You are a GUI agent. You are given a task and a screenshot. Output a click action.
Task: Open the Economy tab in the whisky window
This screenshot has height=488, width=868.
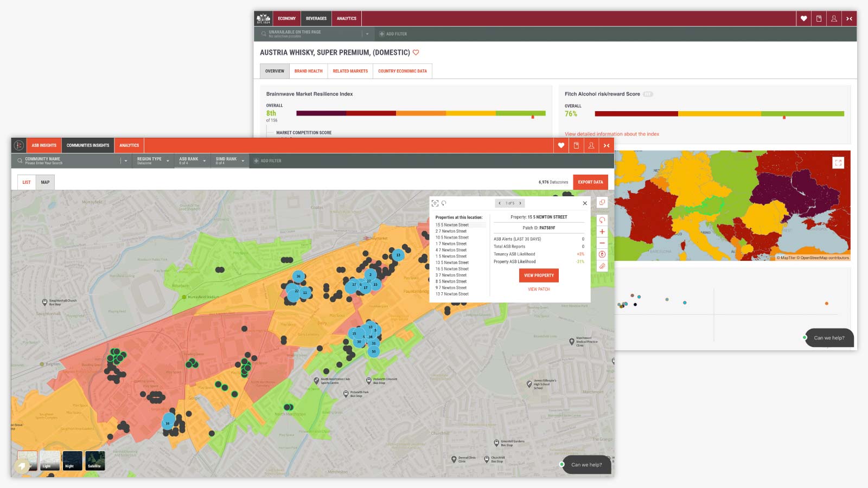(287, 18)
